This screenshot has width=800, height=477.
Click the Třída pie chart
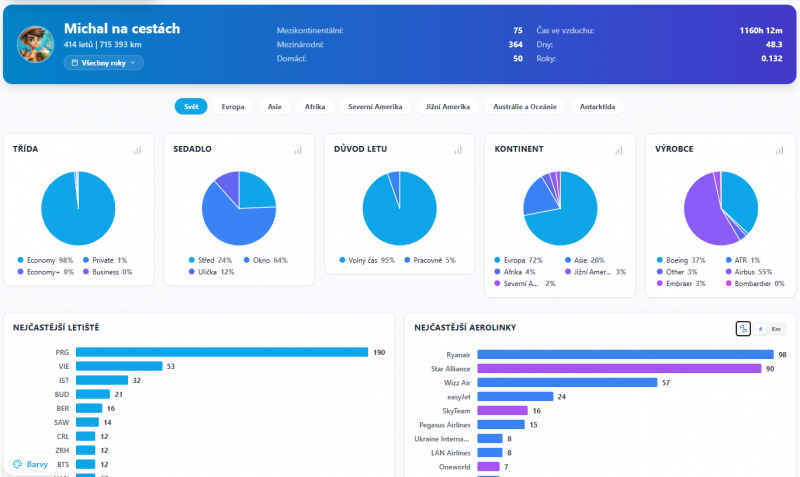[x=78, y=208]
